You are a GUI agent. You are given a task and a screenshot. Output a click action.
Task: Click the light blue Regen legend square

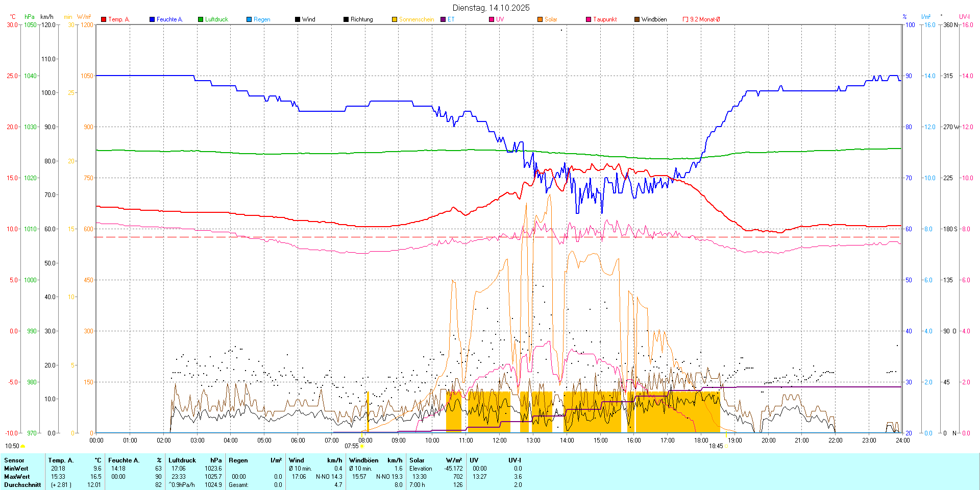(x=249, y=19)
